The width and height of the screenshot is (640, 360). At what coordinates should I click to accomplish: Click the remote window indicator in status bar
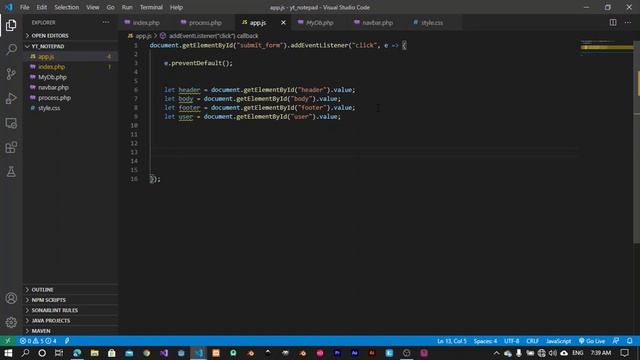pyautogui.click(x=7, y=341)
